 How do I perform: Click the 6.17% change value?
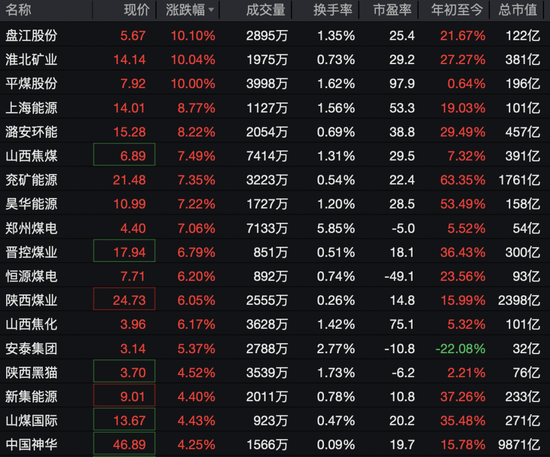tap(196, 324)
